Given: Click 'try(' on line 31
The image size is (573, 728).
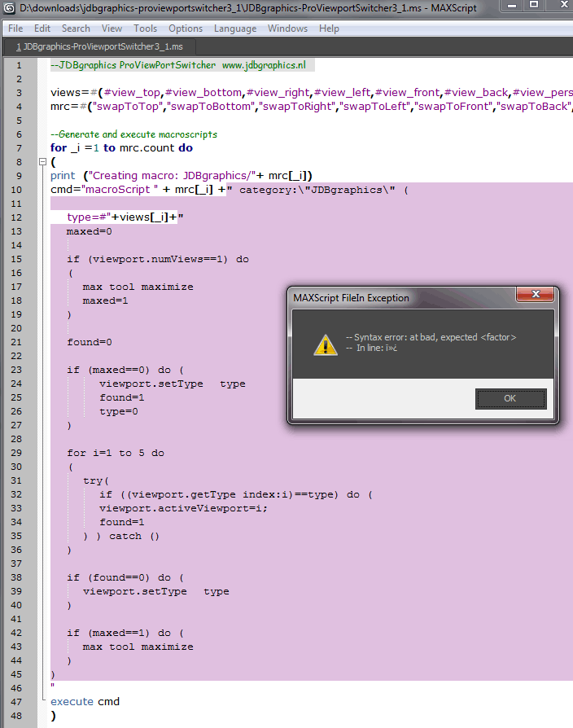Looking at the screenshot, I should click(96, 480).
